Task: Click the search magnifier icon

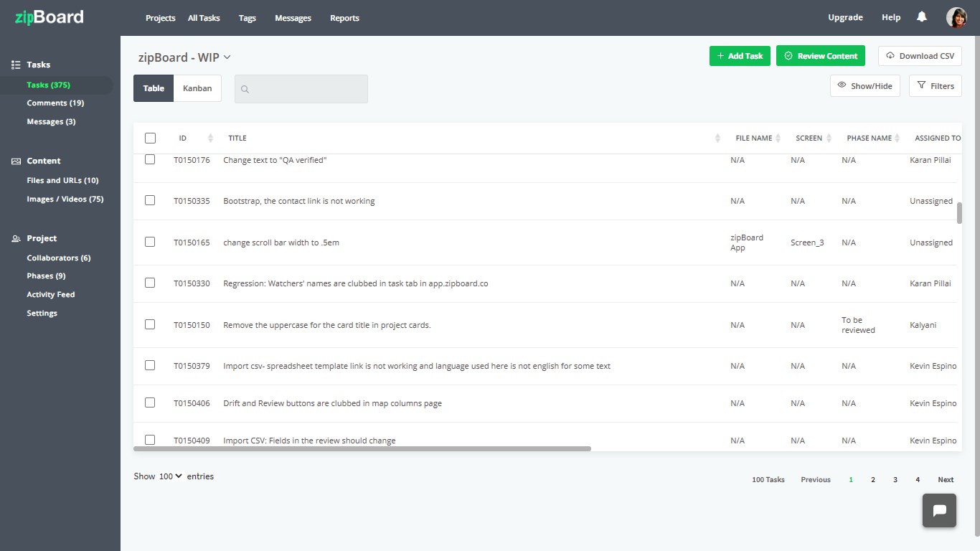Action: 245,90
